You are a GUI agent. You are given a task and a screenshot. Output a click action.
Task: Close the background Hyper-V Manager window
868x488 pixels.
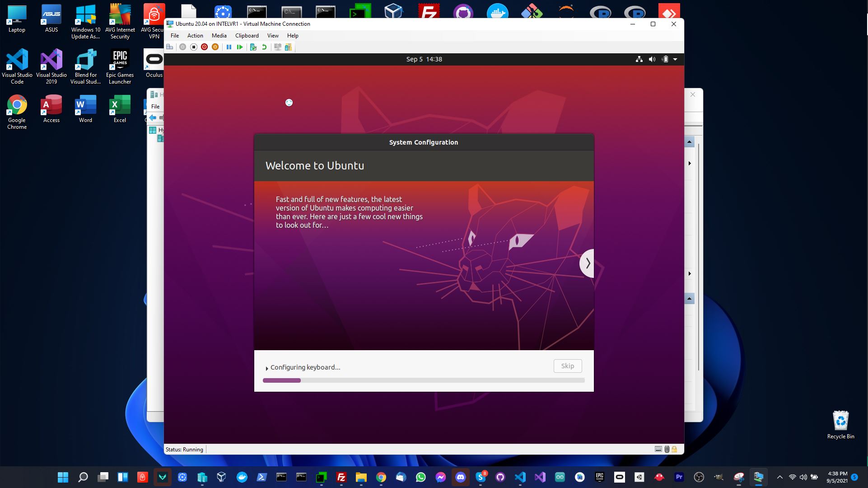(693, 94)
